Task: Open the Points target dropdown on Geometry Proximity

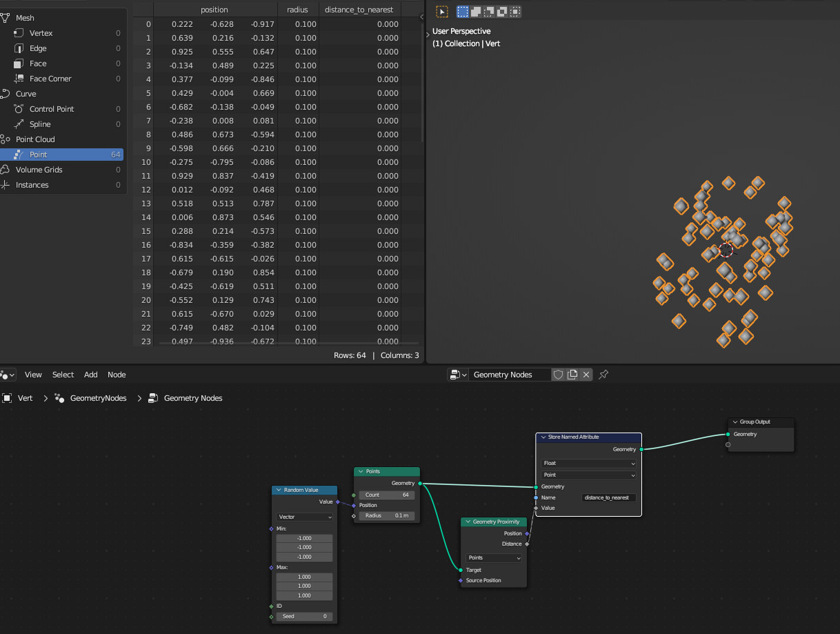Action: (x=492, y=557)
